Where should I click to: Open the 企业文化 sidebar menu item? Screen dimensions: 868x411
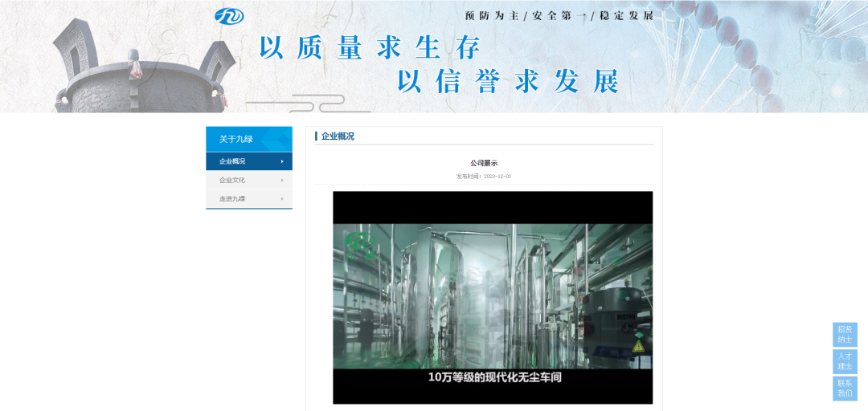coord(233,180)
